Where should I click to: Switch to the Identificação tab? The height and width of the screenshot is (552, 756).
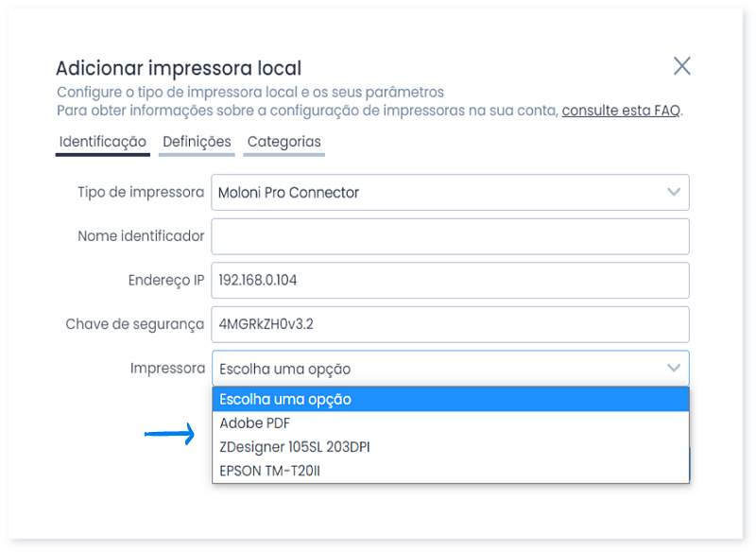pyautogui.click(x=102, y=142)
